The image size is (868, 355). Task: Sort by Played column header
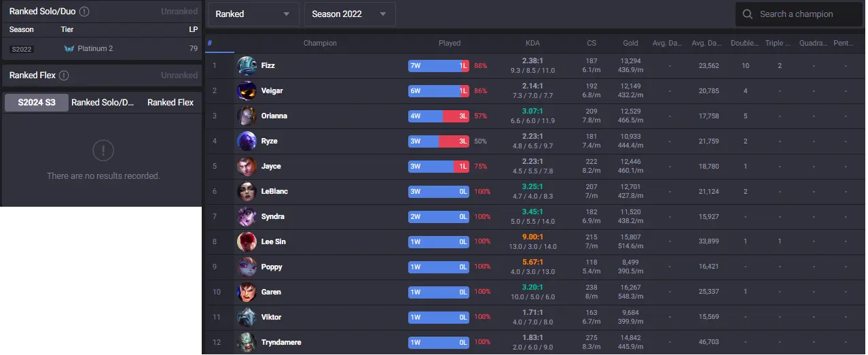coord(450,43)
